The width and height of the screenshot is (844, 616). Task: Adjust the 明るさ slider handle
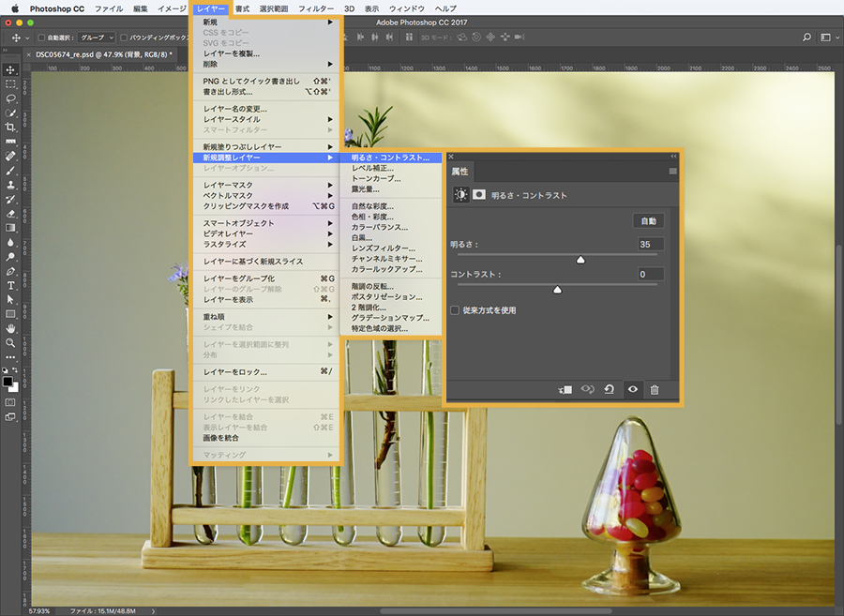[x=580, y=260]
